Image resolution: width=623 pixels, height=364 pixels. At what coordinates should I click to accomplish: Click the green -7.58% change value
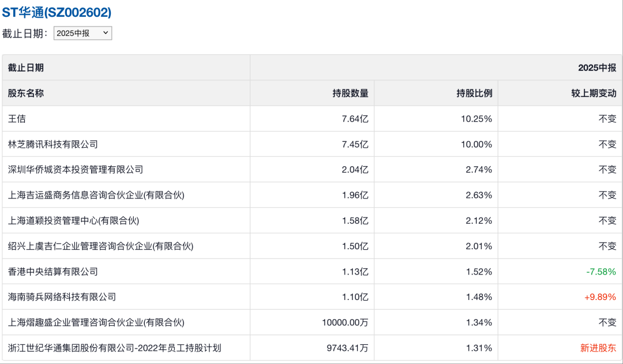[x=601, y=272]
